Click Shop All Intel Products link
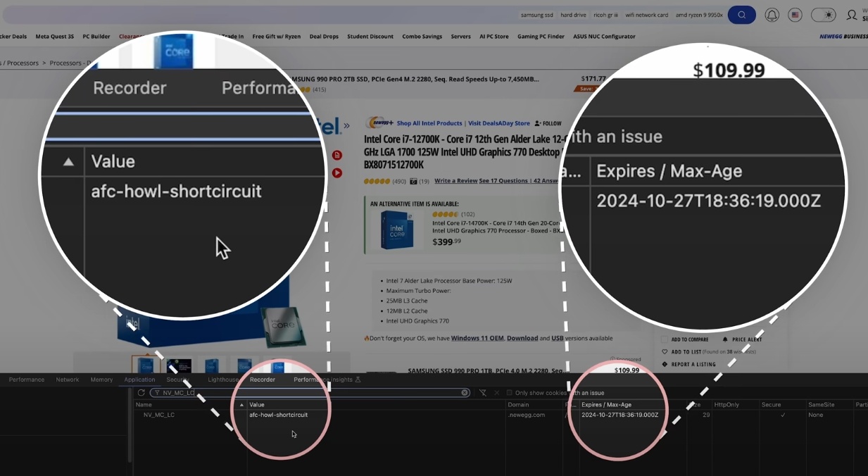 (x=429, y=123)
